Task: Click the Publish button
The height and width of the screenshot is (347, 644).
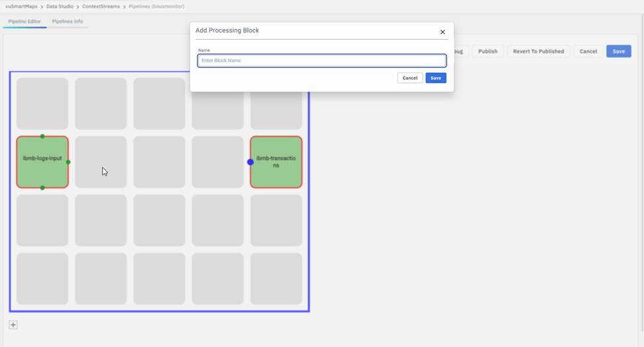Action: (487, 51)
